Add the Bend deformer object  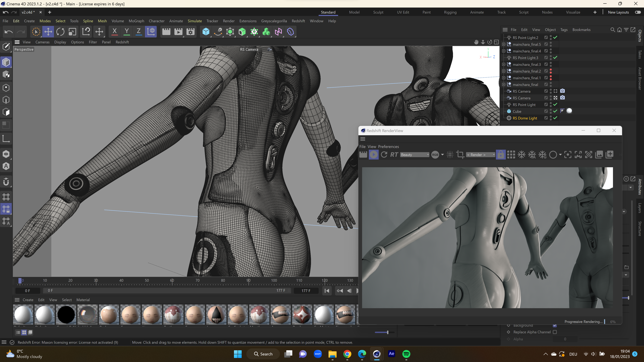tap(290, 32)
